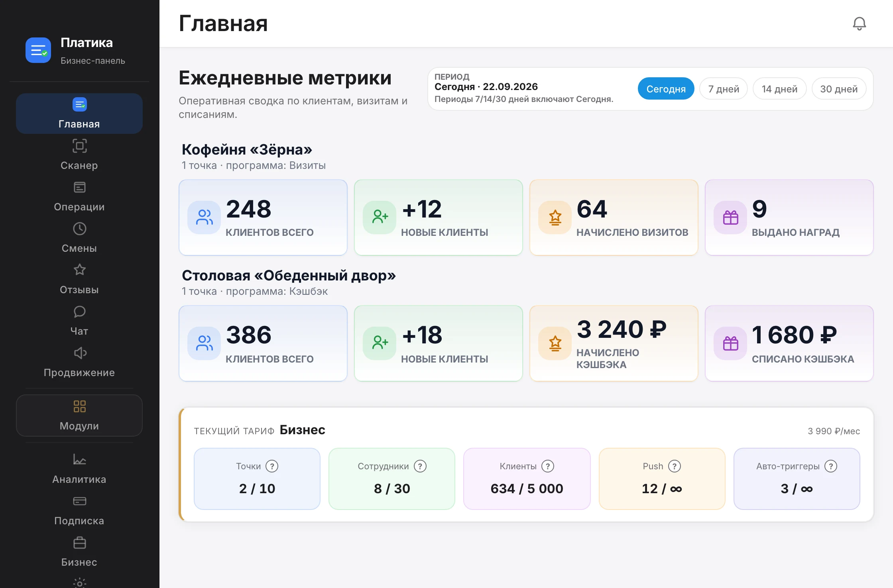The width and height of the screenshot is (893, 588).
Task: Click the ВЫДАНО НАГРАД label
Action: (x=796, y=232)
